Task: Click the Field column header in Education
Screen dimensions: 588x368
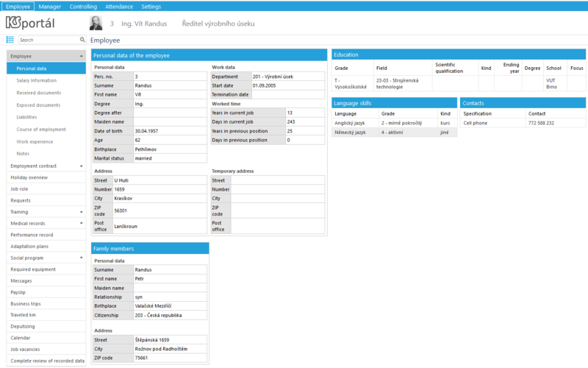Action: click(x=381, y=68)
